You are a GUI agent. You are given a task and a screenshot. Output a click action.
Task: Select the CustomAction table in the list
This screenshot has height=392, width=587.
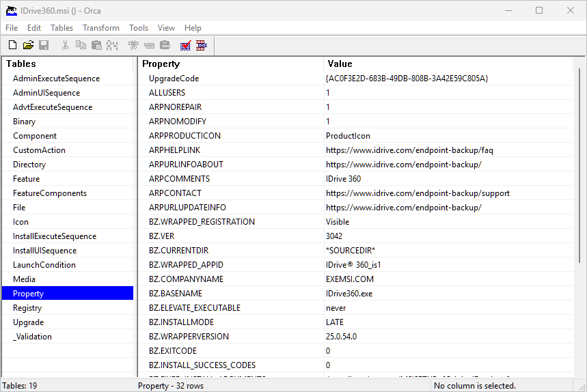(x=39, y=150)
